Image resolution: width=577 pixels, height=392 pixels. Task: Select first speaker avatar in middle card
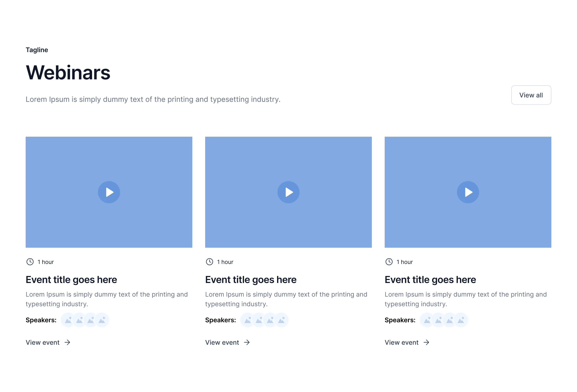(247, 320)
